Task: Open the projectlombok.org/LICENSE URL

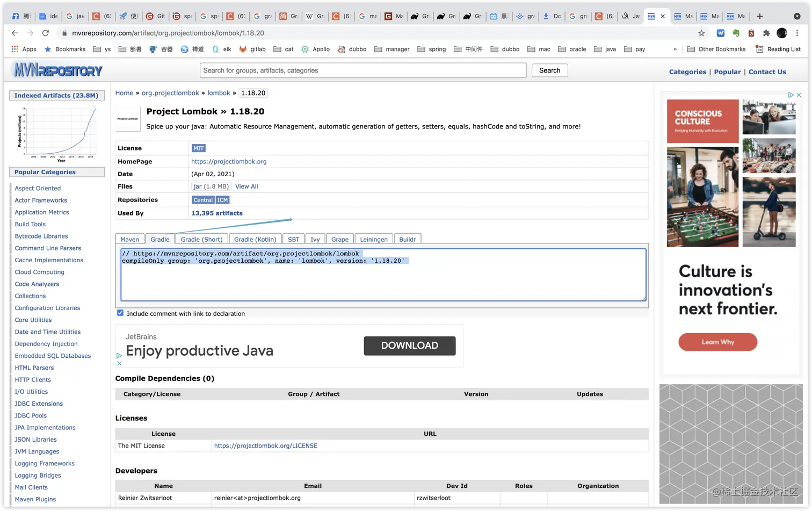Action: click(266, 446)
